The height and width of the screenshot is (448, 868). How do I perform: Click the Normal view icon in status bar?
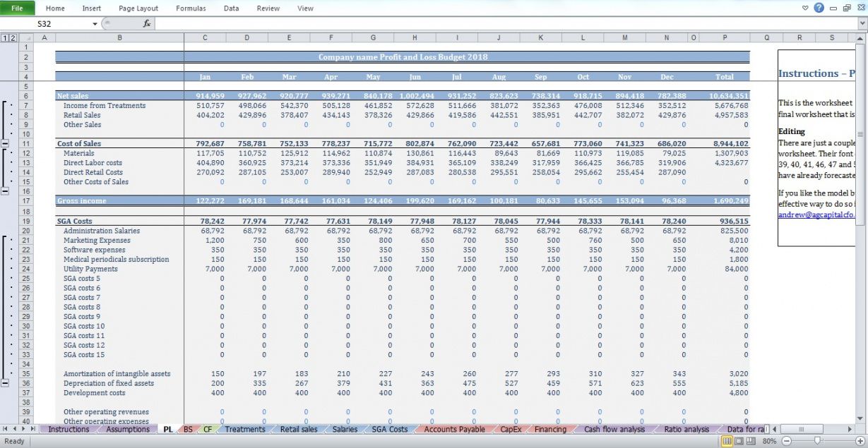[x=727, y=441]
